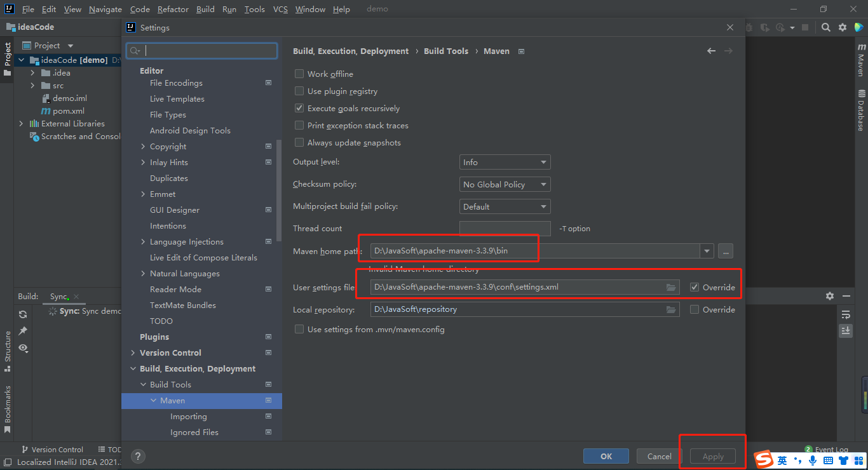Enable Always update snapshots checkbox

coord(299,142)
